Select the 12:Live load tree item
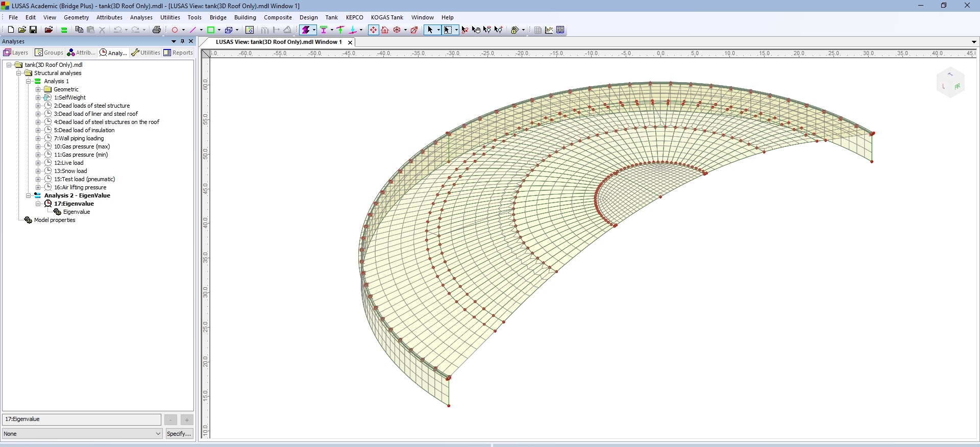980x447 pixels. pyautogui.click(x=69, y=163)
